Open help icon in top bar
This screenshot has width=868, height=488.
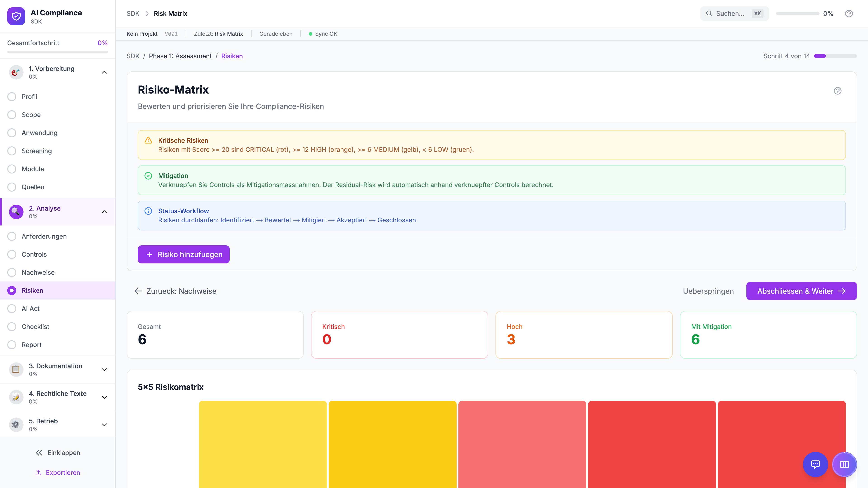coord(849,14)
